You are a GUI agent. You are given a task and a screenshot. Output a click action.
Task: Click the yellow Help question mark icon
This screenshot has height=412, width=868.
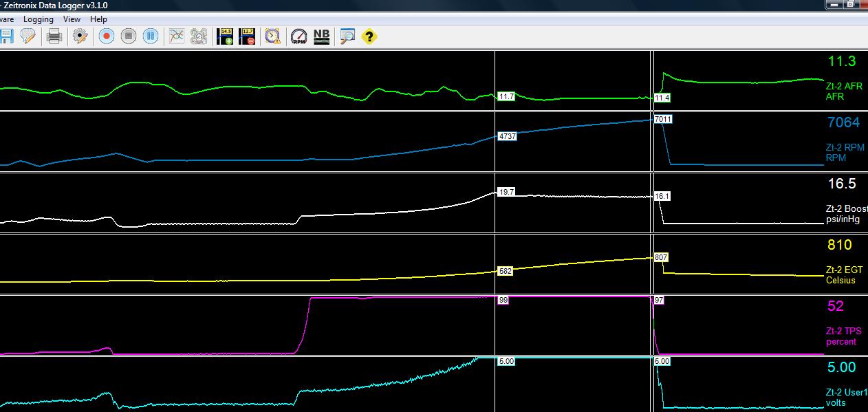[369, 36]
